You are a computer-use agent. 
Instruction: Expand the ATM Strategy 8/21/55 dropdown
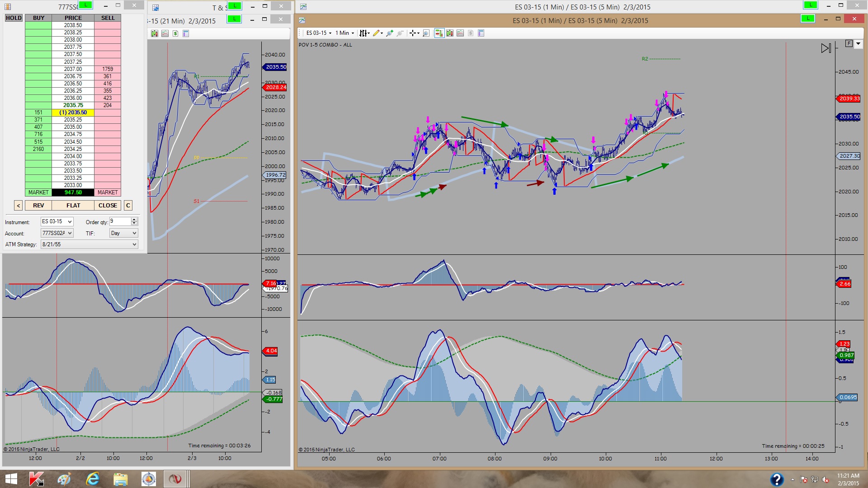click(x=89, y=244)
